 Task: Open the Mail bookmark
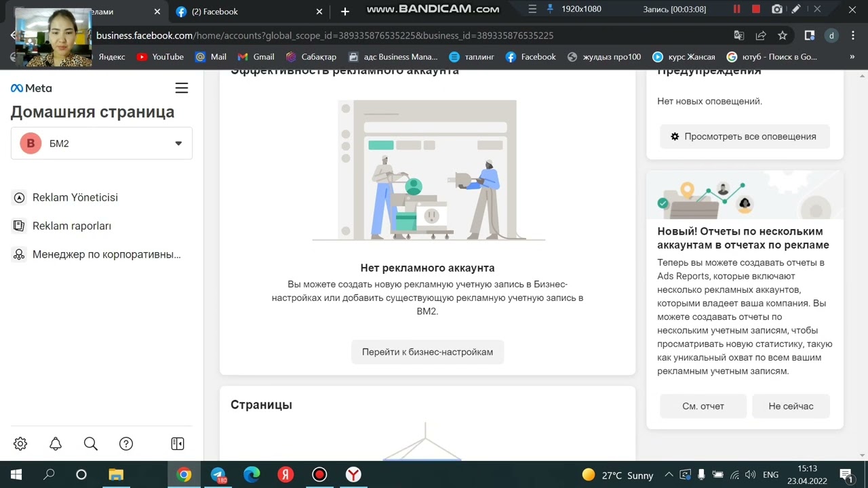coord(211,57)
